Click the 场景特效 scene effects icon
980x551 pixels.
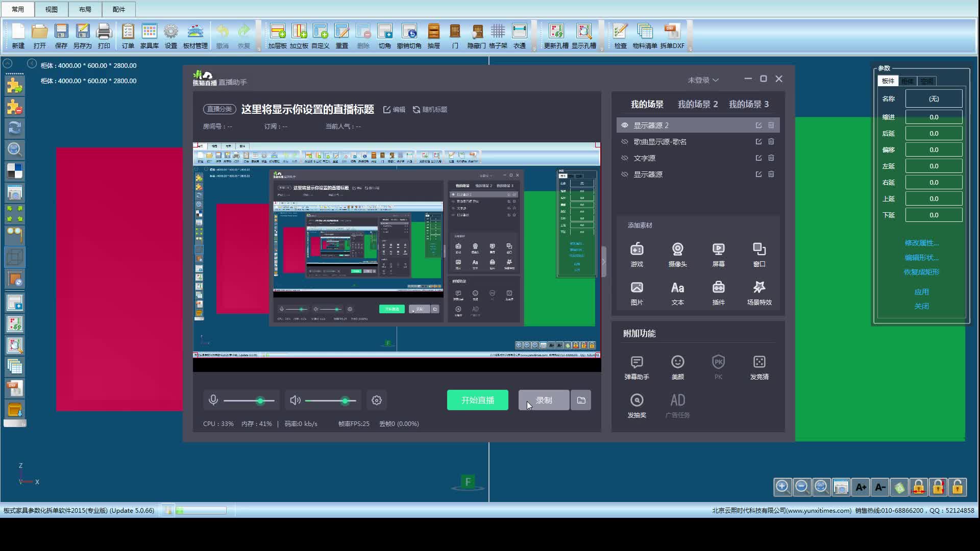pyautogui.click(x=759, y=288)
